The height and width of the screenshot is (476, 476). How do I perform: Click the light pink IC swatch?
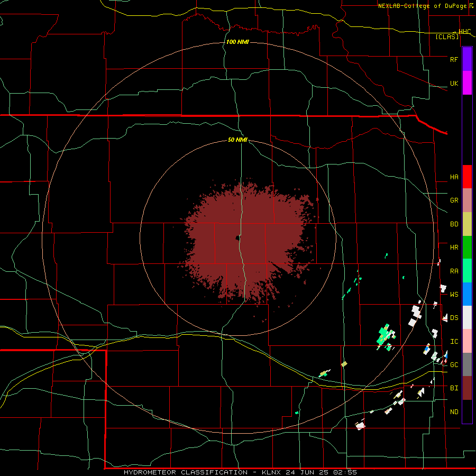467,341
